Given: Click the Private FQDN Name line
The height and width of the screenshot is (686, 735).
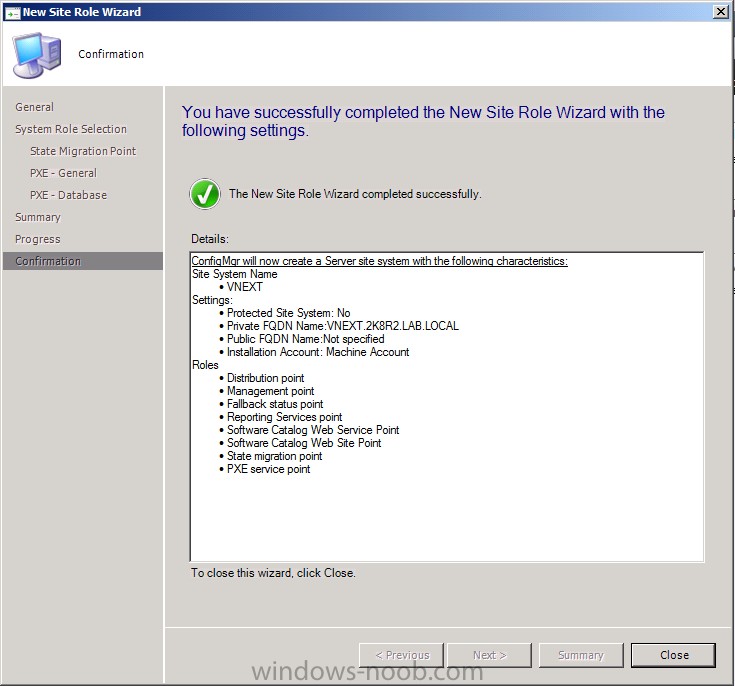Looking at the screenshot, I should pos(343,326).
